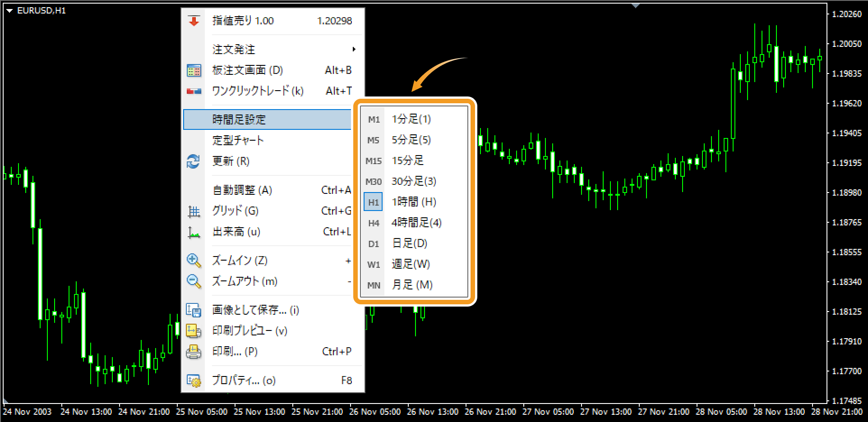Expand the 注文発注 submenu arrow

tap(354, 49)
